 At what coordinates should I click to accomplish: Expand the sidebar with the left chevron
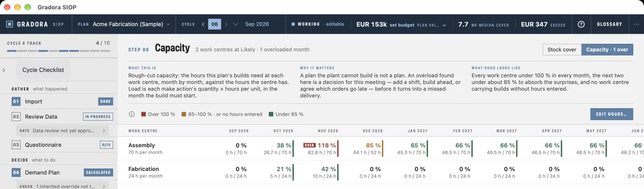[x=4, y=70]
